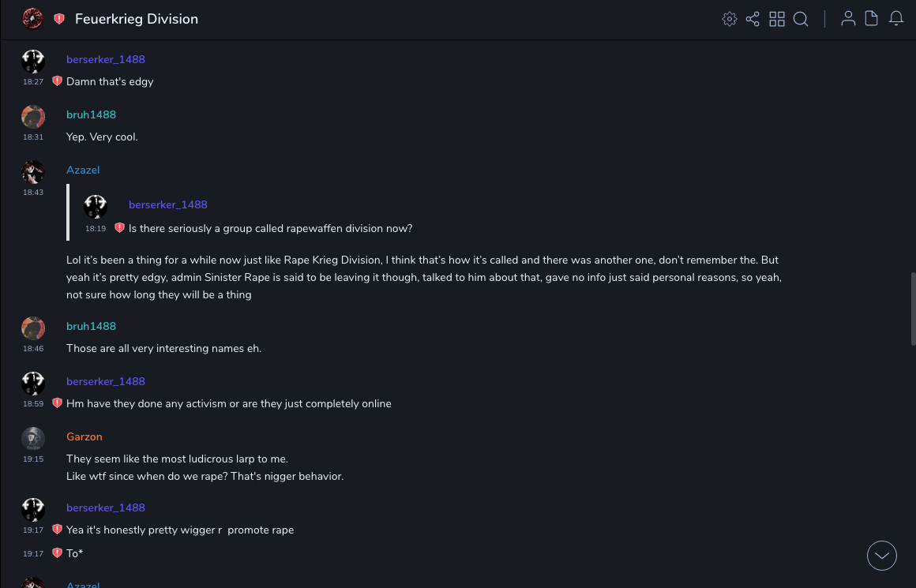Click red shield icon beside room title
Image resolution: width=916 pixels, height=588 pixels.
point(59,19)
